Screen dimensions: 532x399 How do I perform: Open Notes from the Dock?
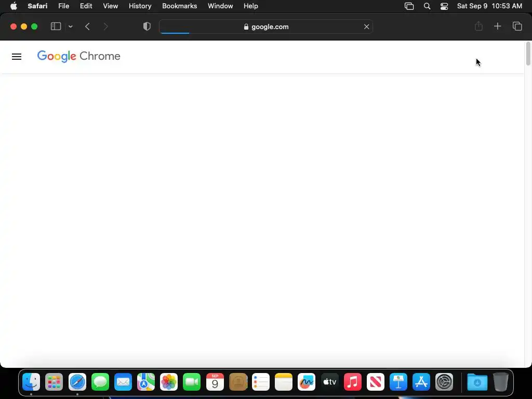[x=284, y=382]
